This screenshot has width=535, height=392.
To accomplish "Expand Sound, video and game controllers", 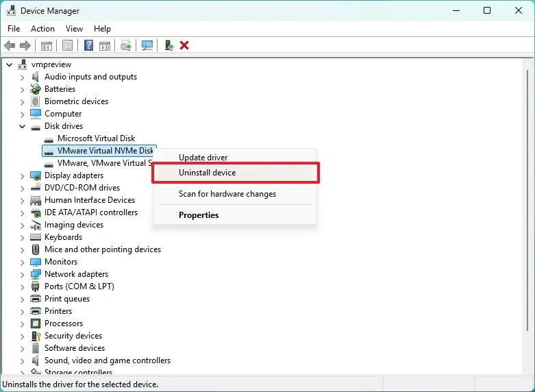I will click(22, 360).
